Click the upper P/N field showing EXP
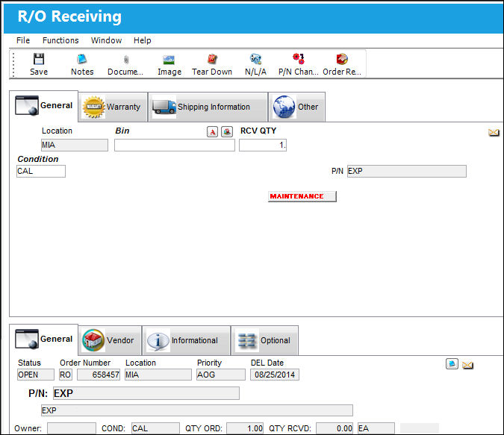The image size is (504, 435). (x=407, y=171)
